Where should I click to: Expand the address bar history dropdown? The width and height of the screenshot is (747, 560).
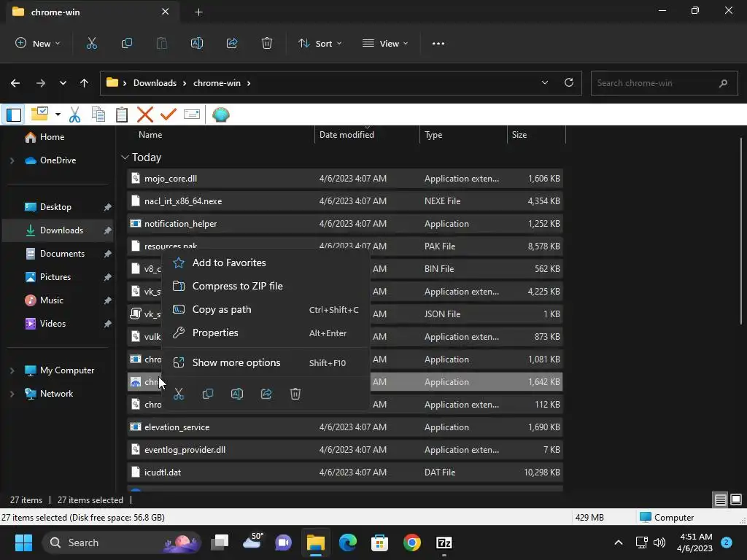(544, 83)
